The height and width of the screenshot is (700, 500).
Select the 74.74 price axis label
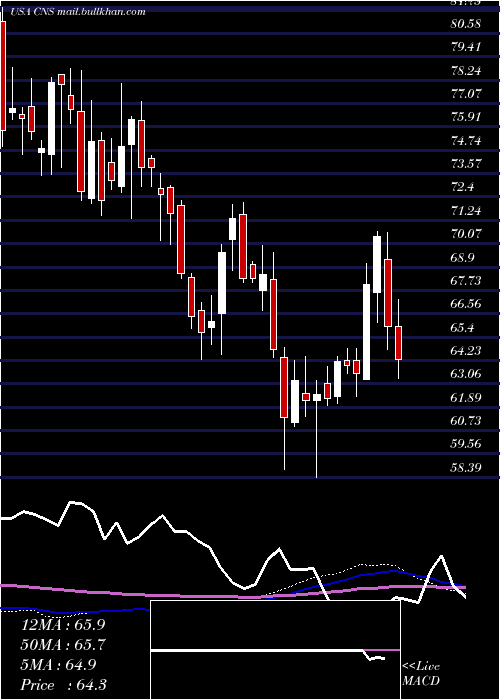click(466, 141)
